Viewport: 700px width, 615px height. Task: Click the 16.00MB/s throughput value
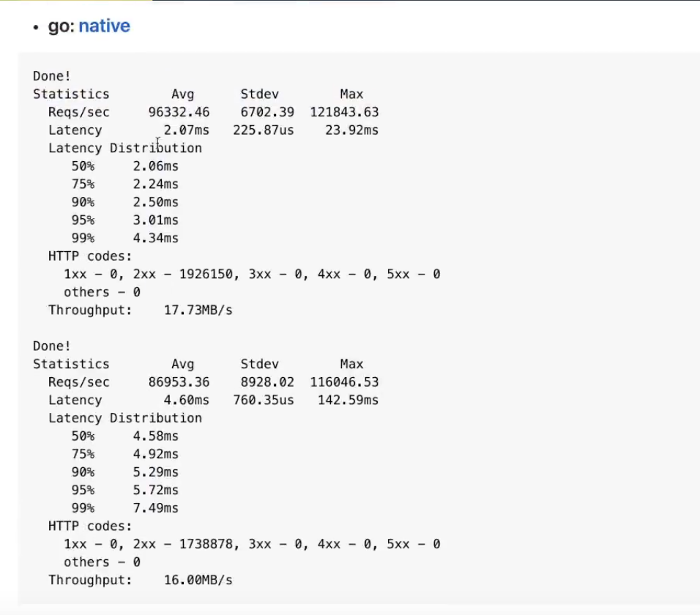click(198, 581)
